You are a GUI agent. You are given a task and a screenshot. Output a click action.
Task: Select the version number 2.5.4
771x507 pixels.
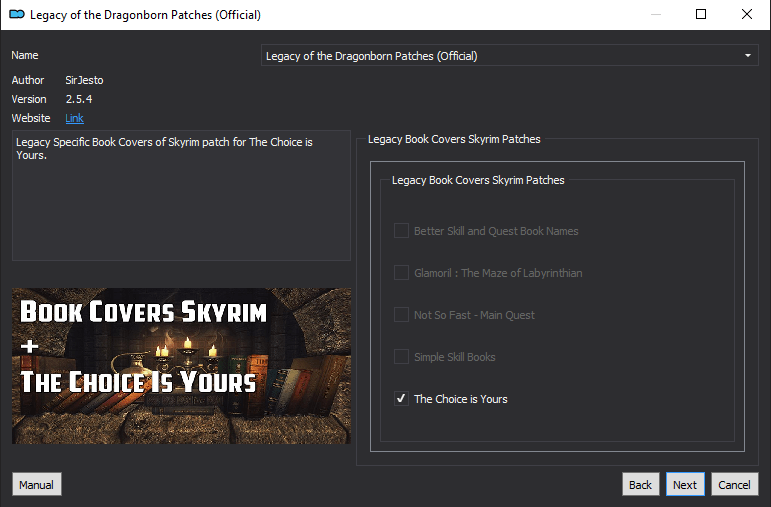click(79, 99)
